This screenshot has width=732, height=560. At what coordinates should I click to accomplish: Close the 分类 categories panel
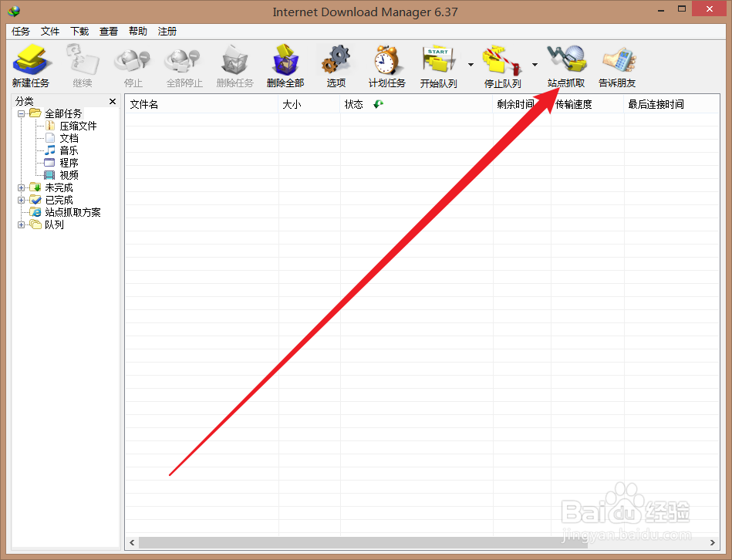[113, 101]
